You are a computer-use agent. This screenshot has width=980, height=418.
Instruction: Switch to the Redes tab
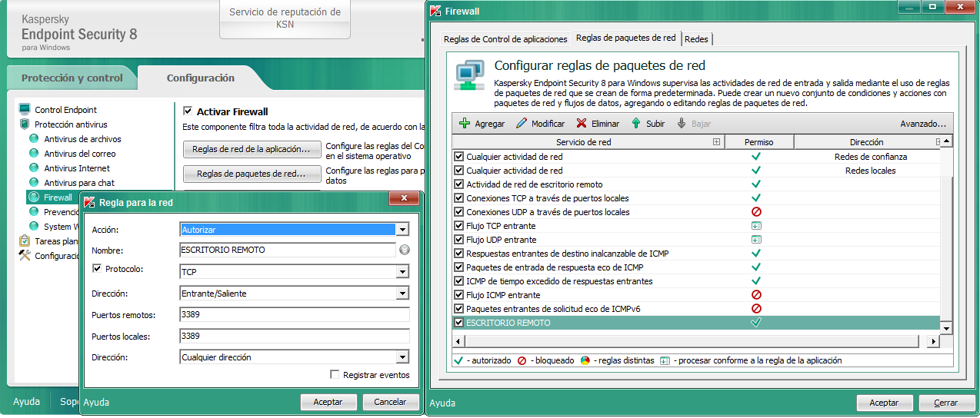[696, 38]
